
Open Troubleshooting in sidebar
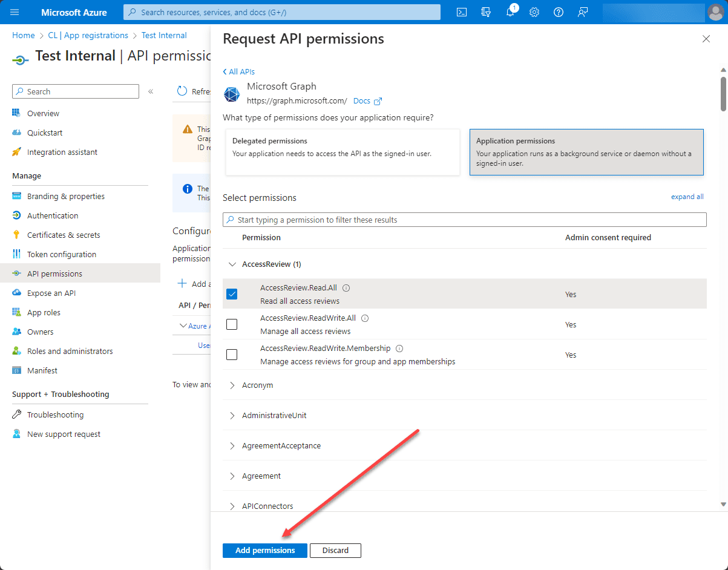[55, 414]
